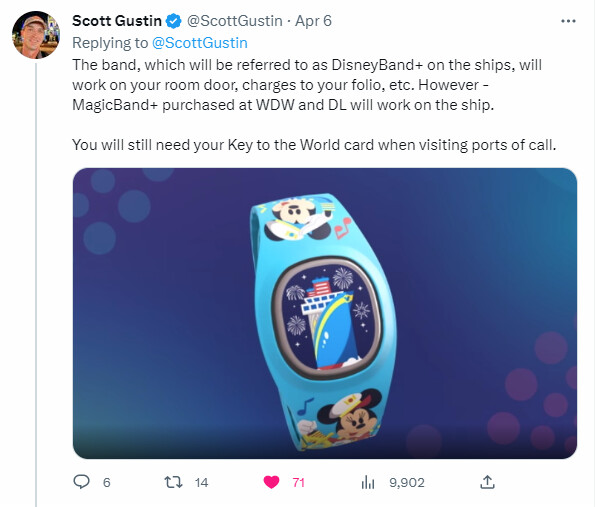595x507 pixels.
Task: Click the retweet arrows icon
Action: 173,482
